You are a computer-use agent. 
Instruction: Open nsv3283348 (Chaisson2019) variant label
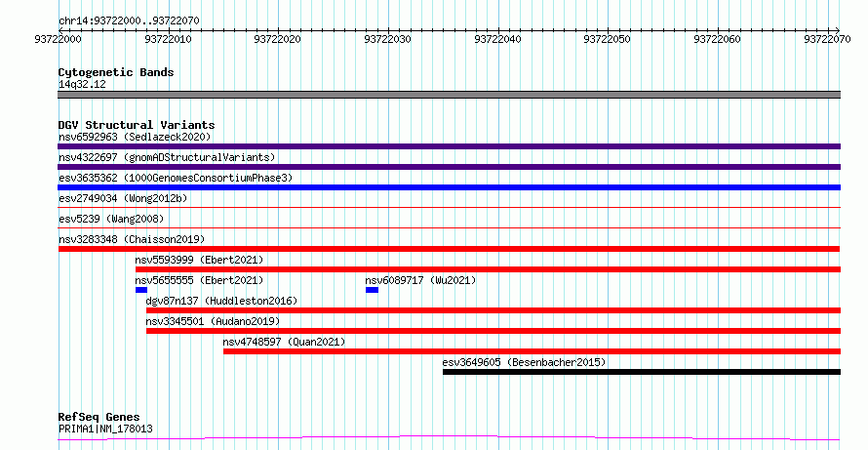tap(132, 239)
